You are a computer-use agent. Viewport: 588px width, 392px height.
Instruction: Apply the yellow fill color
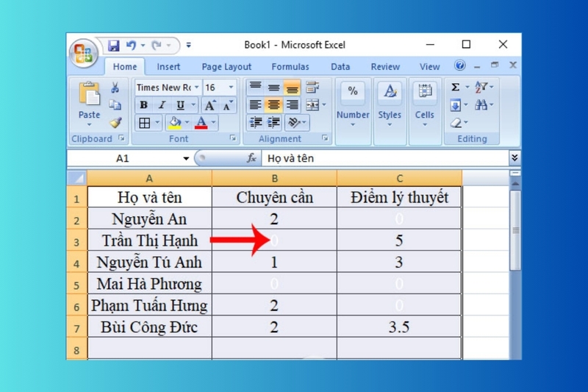pos(175,123)
